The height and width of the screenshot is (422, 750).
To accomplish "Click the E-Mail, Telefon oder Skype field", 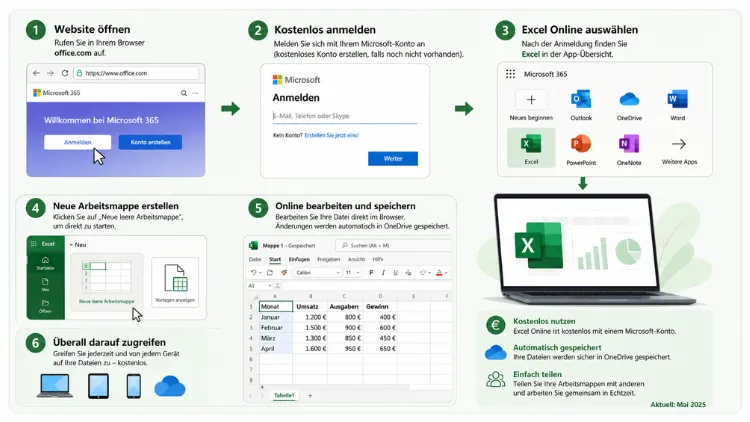I will pos(345,116).
